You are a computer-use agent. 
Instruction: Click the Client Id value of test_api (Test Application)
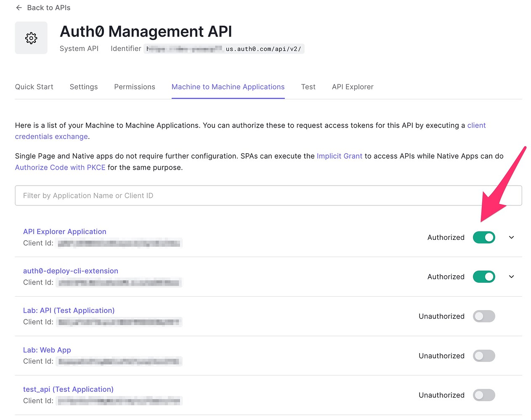[x=119, y=401]
